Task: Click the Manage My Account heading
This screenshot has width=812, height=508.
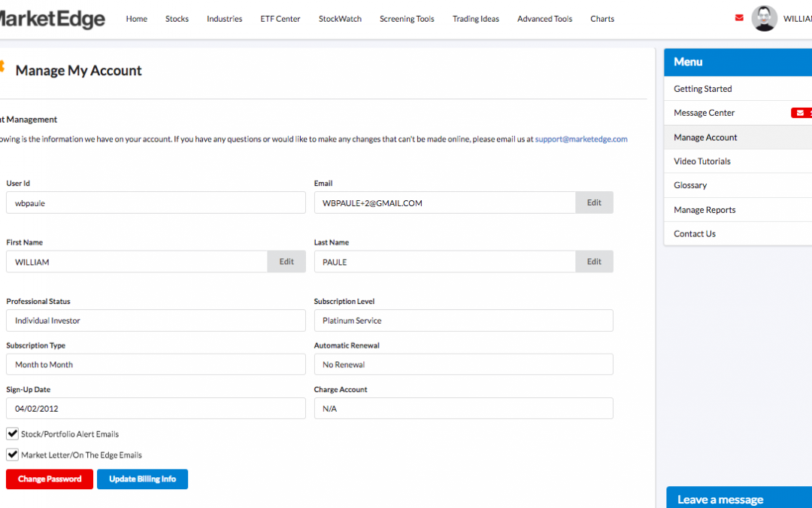Action: coord(79,71)
